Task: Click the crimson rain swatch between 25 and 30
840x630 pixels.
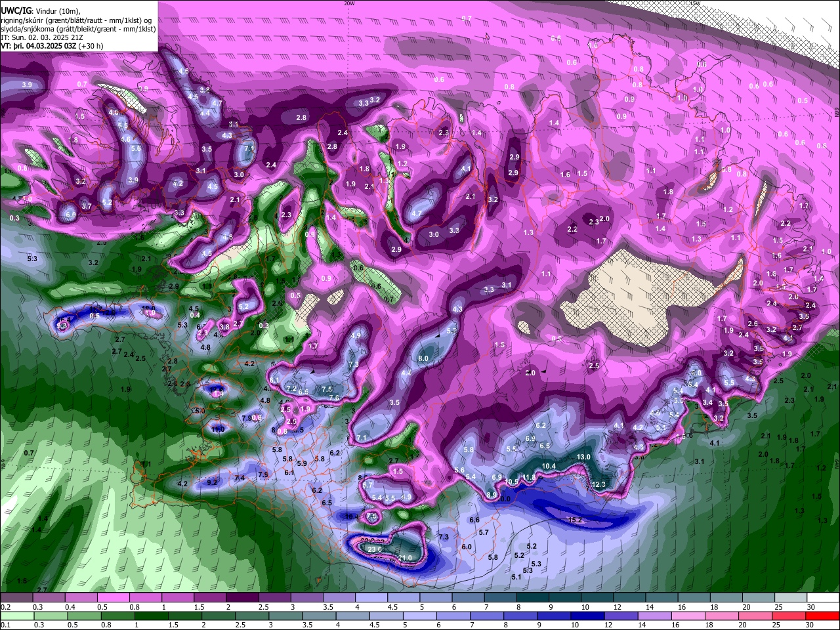Action: click(x=790, y=616)
